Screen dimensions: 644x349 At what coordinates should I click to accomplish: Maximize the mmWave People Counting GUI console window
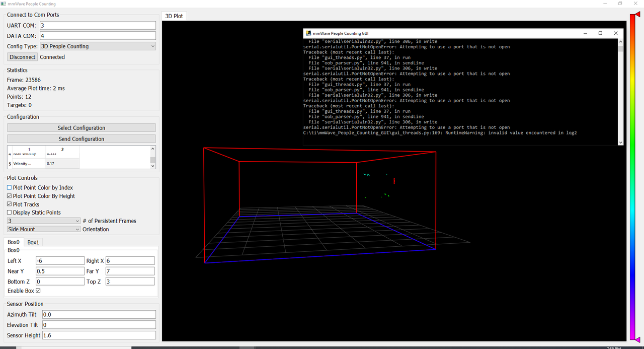coord(600,33)
